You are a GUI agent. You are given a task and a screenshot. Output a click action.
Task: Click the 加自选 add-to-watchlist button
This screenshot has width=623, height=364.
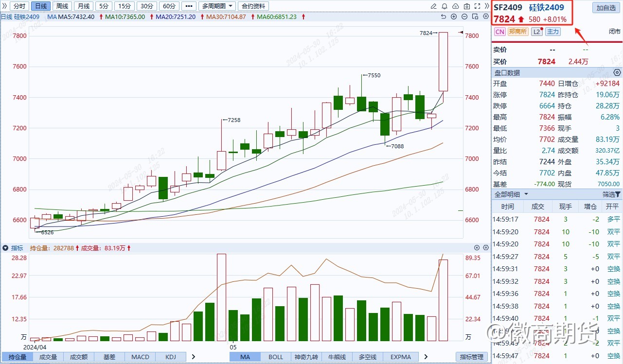606,8
